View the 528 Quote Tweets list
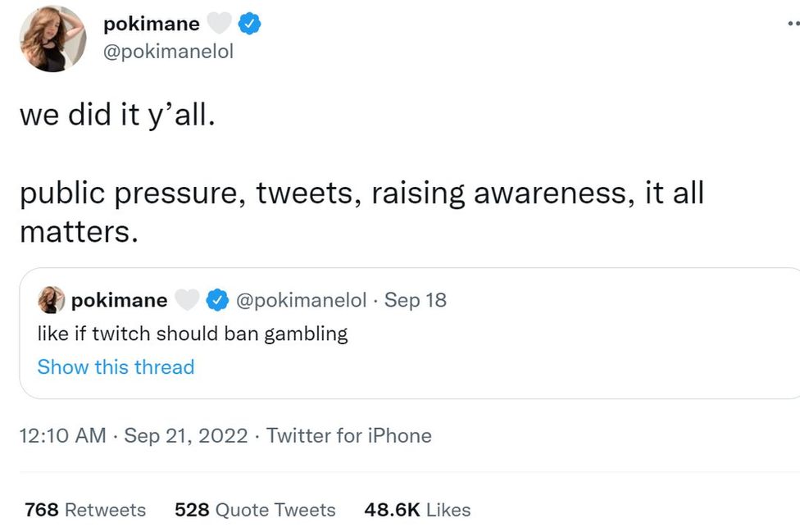Viewport: 800px width, 532px height. pyautogui.click(x=255, y=510)
